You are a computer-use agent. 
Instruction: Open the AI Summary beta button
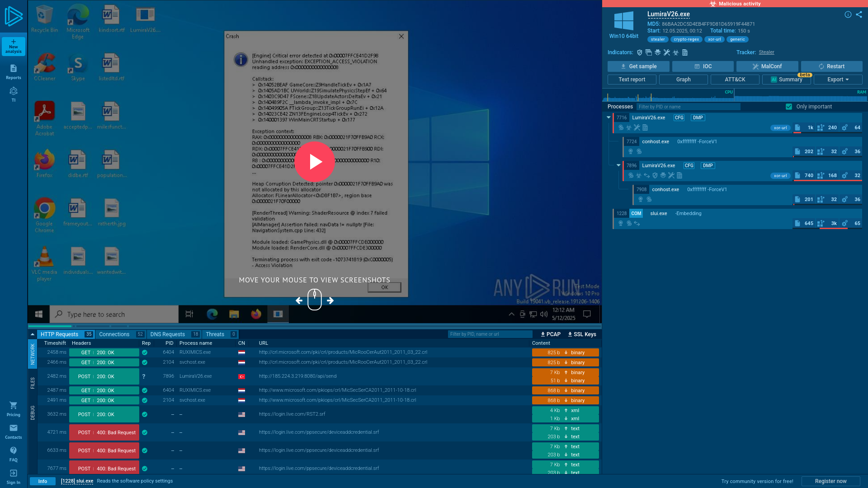(787, 80)
